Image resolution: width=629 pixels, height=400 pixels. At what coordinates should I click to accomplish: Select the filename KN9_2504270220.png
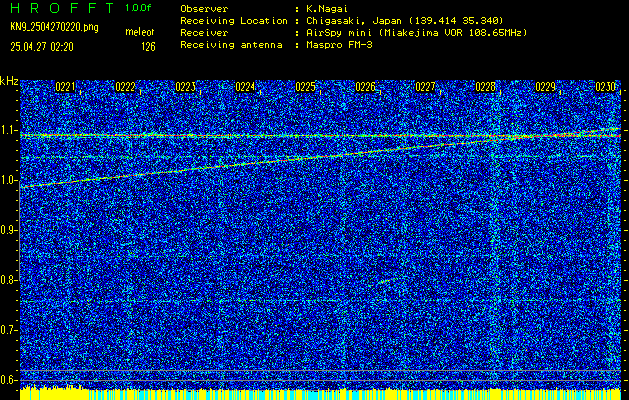[54, 28]
